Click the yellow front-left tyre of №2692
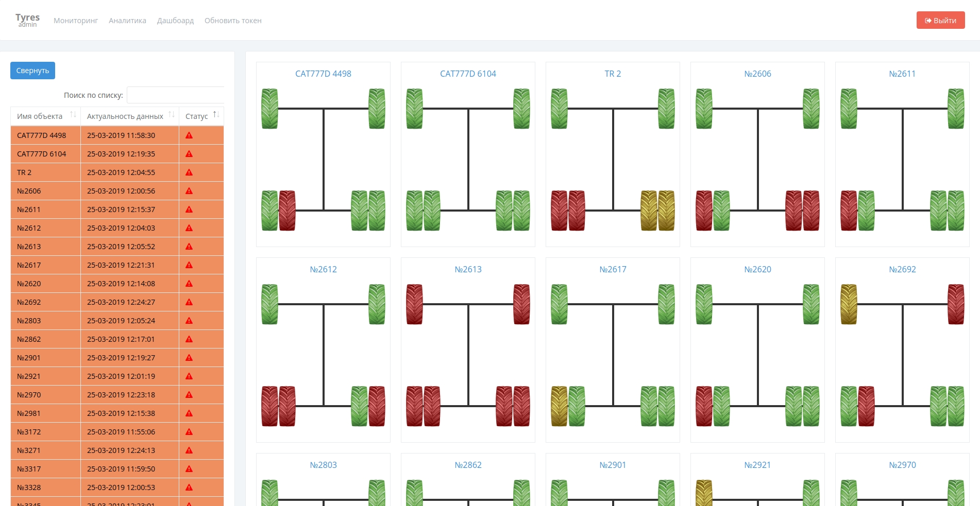This screenshot has width=980, height=506. 849,304
